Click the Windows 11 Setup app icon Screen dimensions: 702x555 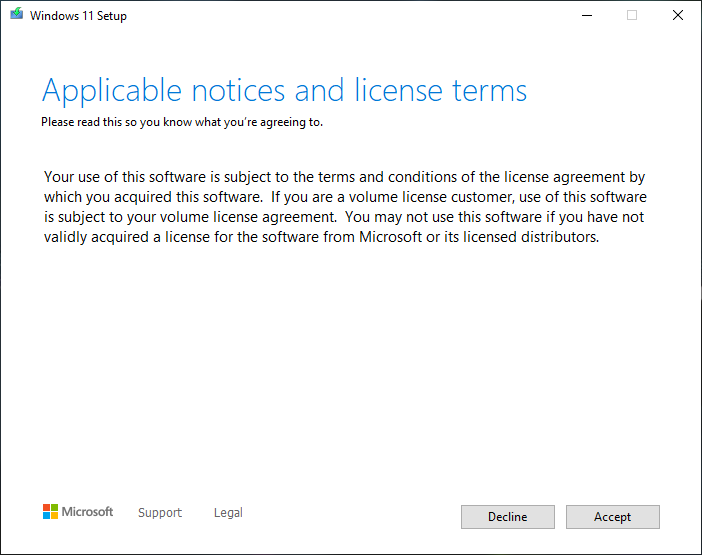(17, 14)
